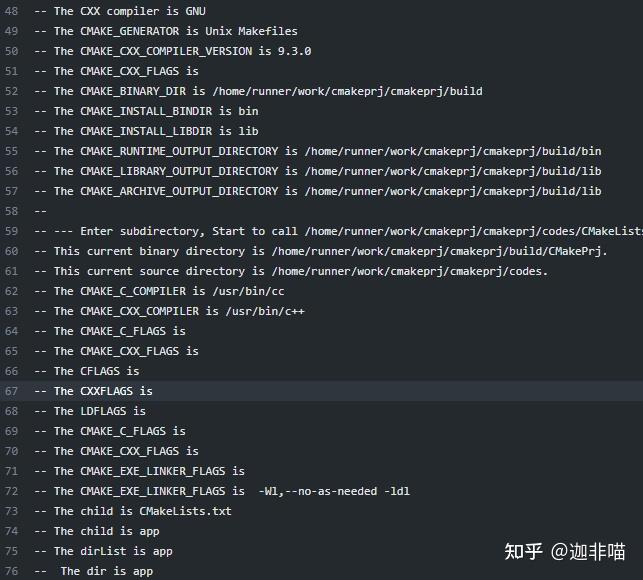643x580 pixels.
Task: Click the -Wl,--no-as-needed -ldl linker flags text
Action: click(x=334, y=491)
